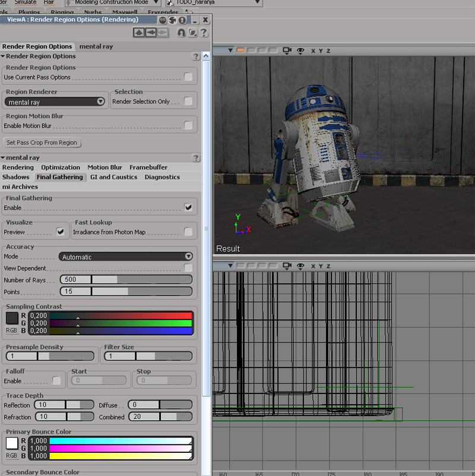Open the camera menu in the top viewport
The height and width of the screenshot is (476, 475).
[x=287, y=50]
